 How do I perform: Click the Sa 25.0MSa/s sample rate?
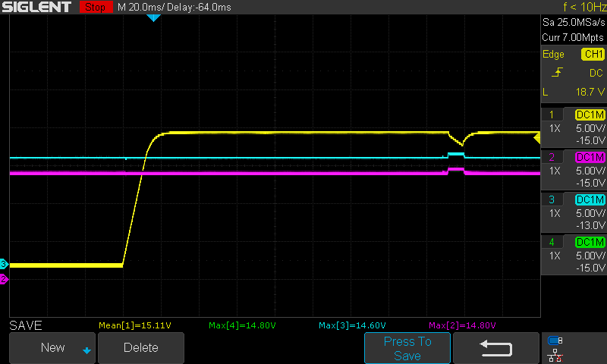(x=574, y=23)
